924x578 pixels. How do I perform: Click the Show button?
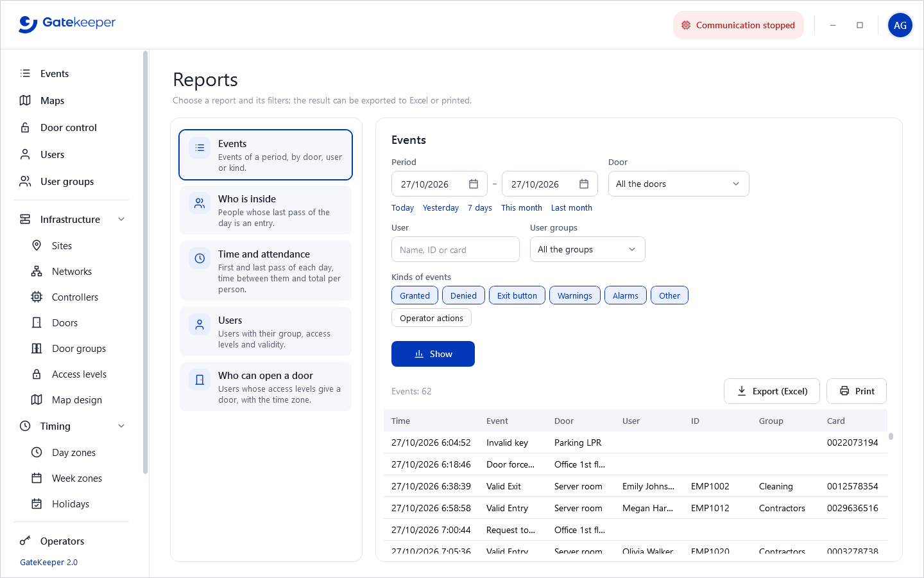point(433,354)
